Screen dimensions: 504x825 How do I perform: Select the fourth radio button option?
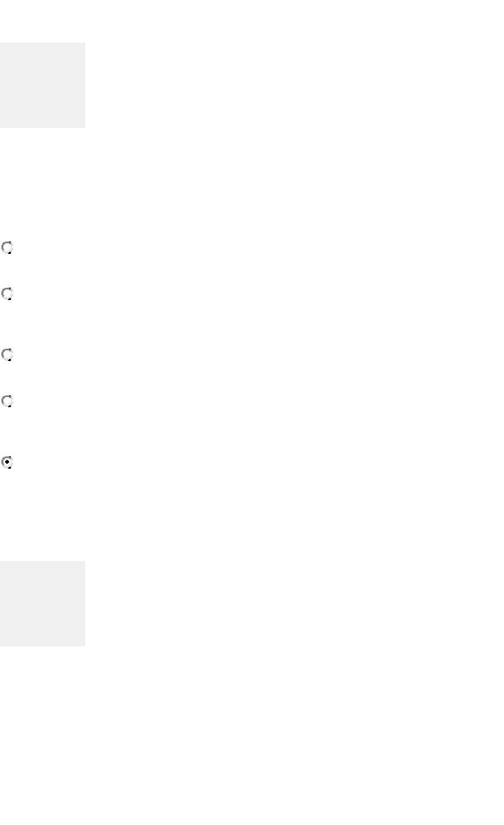pyautogui.click(x=7, y=401)
